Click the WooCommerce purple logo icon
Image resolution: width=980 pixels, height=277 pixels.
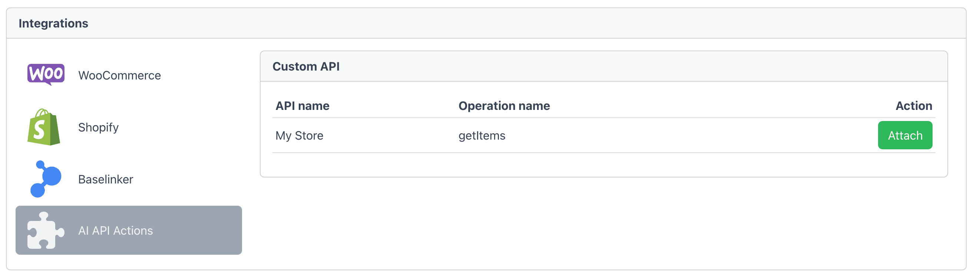pyautogui.click(x=46, y=74)
